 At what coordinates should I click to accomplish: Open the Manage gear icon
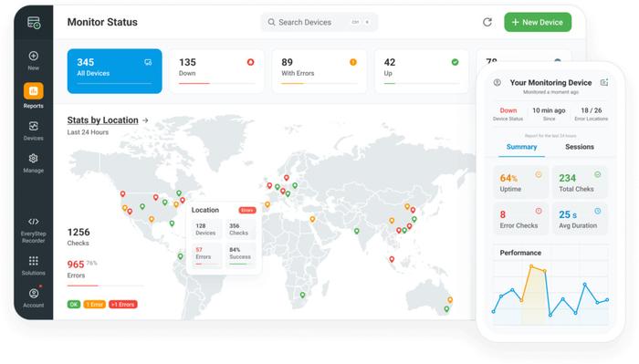[x=34, y=159]
